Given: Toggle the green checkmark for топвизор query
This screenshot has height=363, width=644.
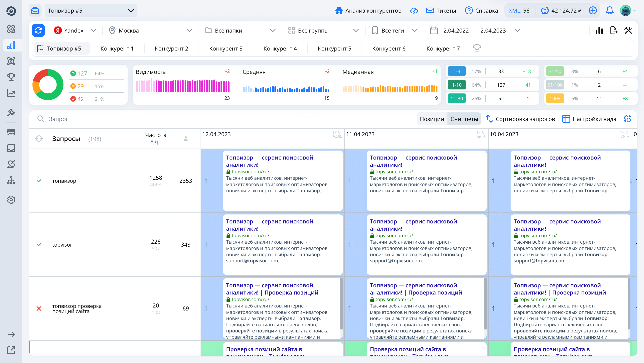Looking at the screenshot, I should coord(39,181).
